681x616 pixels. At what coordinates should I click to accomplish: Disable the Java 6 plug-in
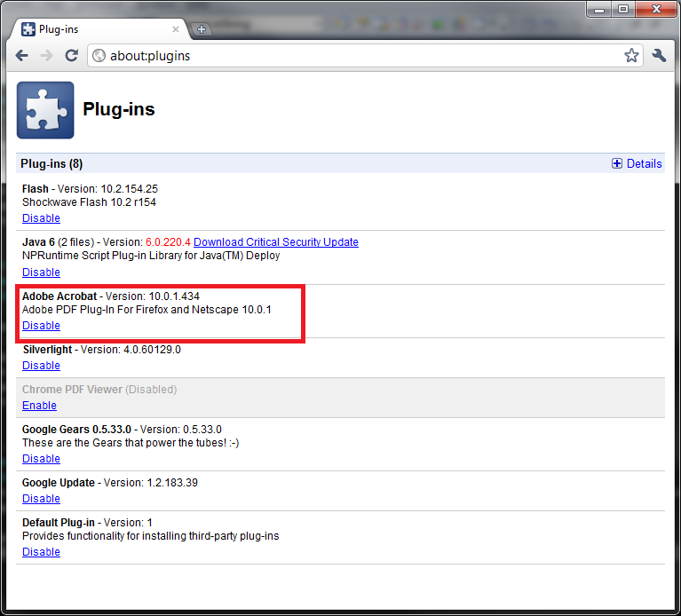pos(41,272)
